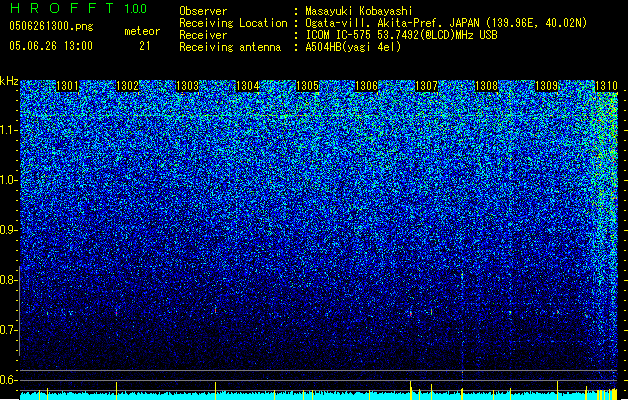This screenshot has width=629, height=400.
Task: Click the 0.7 kHz axis tick label
Action: (8, 330)
